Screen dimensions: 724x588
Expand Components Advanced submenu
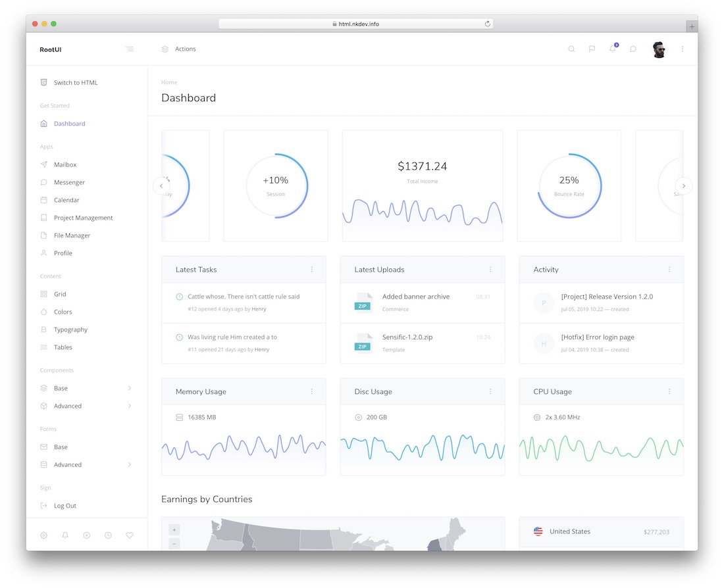pos(86,406)
